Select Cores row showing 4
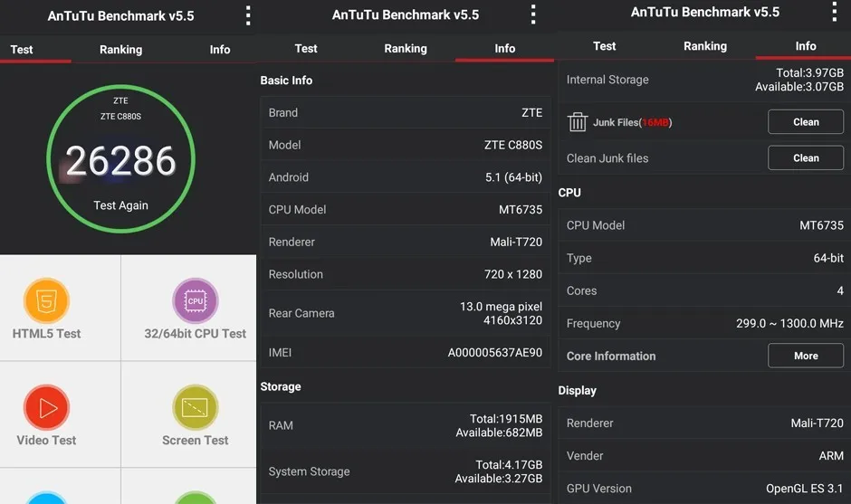Image resolution: width=851 pixels, height=504 pixels. (x=705, y=290)
